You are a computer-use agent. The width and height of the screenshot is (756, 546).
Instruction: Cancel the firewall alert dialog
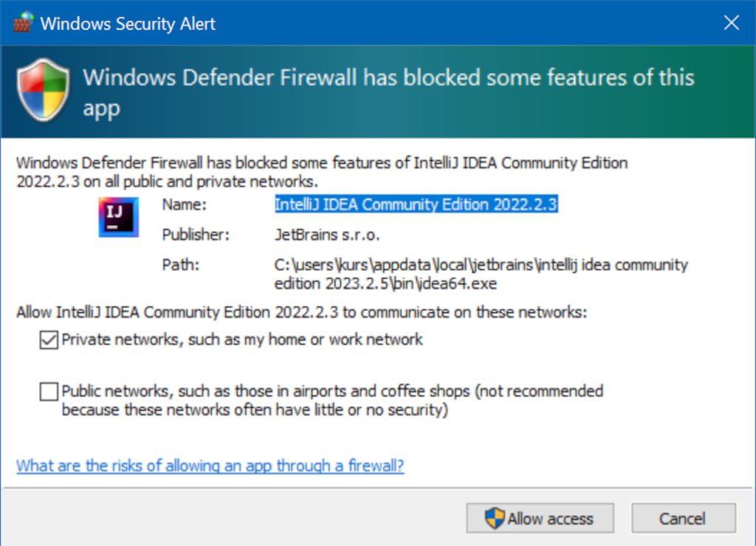click(x=684, y=519)
